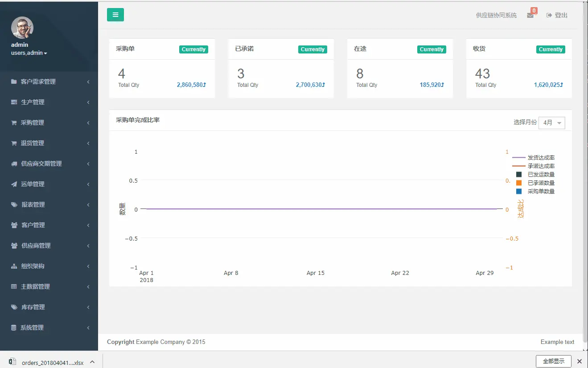Expand the 运单管理 chevron arrow
Image resolution: width=588 pixels, height=368 pixels.
[x=88, y=184]
